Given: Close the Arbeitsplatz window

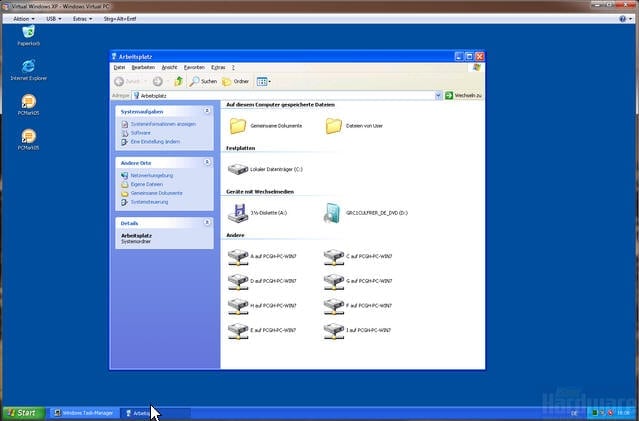Looking at the screenshot, I should point(480,57).
